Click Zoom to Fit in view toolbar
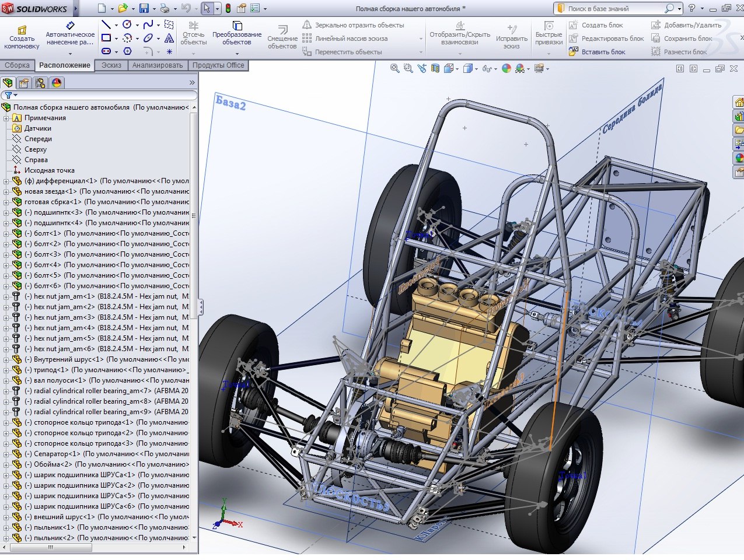This screenshot has height=560, width=744. point(395,68)
